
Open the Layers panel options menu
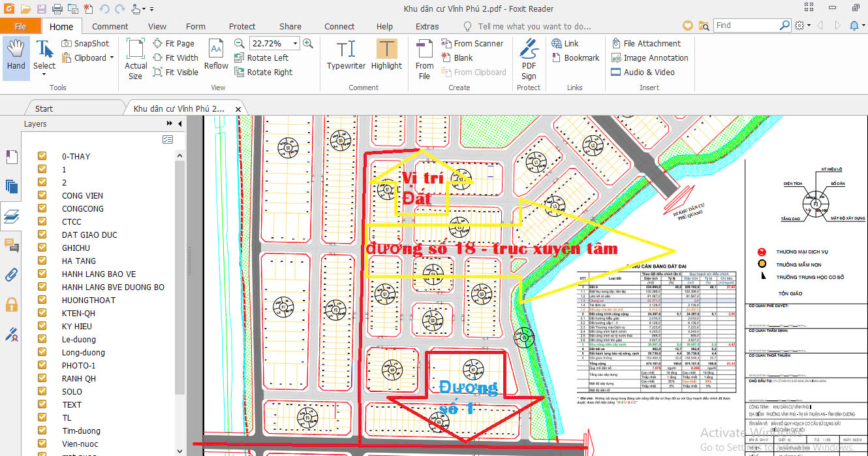170,123
